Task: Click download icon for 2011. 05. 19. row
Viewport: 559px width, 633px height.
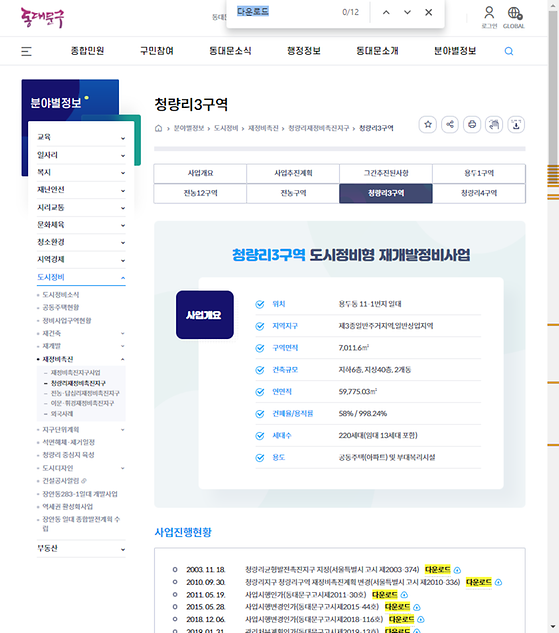Action: tap(404, 595)
